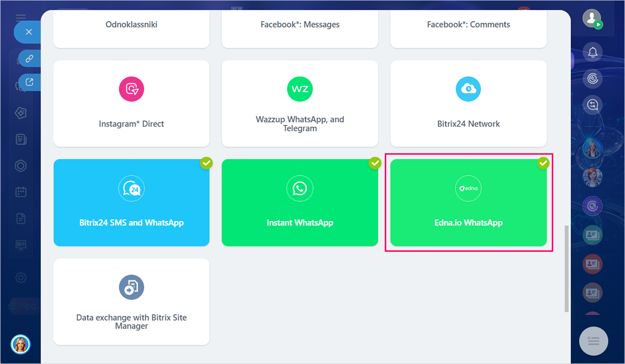Select the Bitrix24 Network cloud icon

[468, 89]
